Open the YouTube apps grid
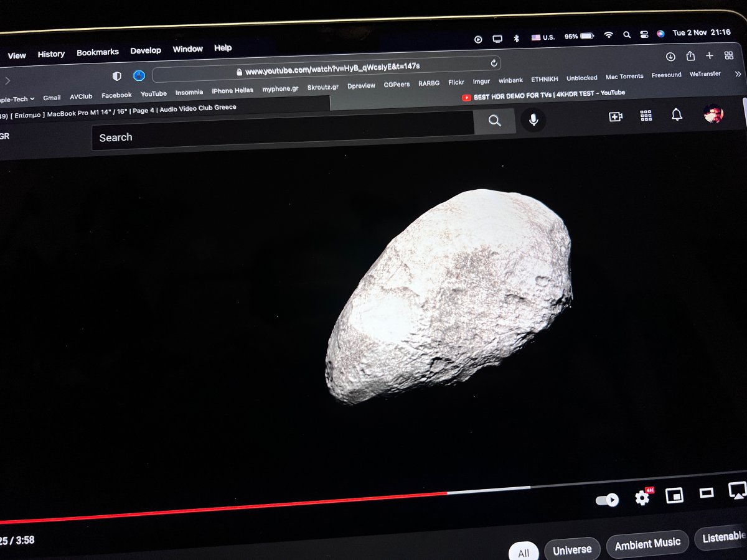The height and width of the screenshot is (560, 747). click(x=646, y=116)
